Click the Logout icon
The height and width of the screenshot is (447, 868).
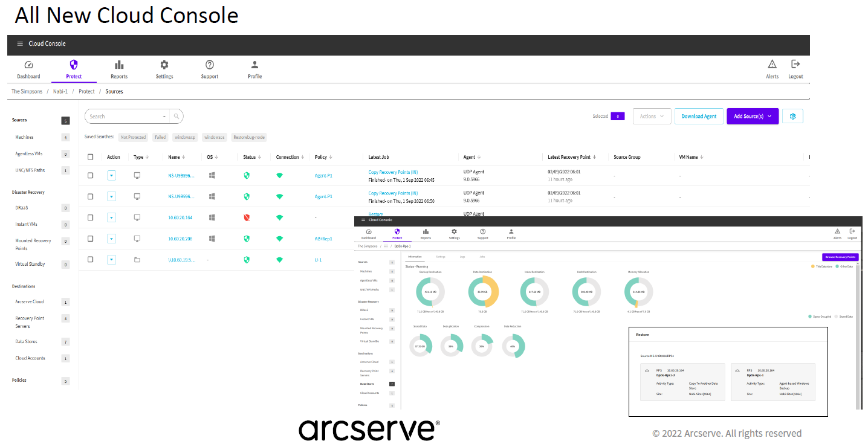tap(795, 64)
